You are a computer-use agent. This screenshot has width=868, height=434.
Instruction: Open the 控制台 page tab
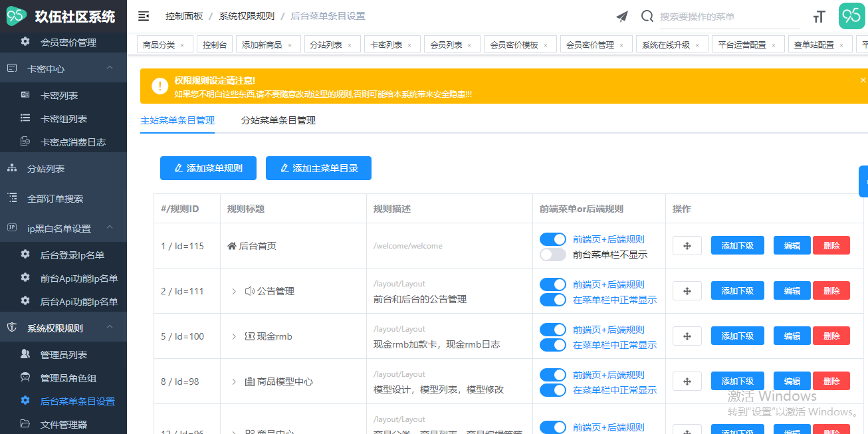[215, 45]
